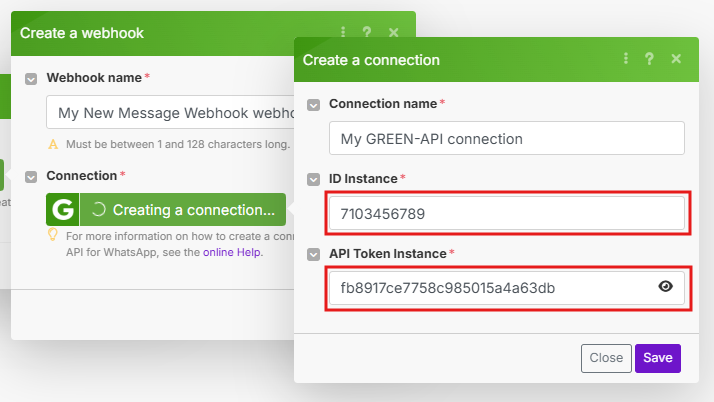Viewport: 714px width, 402px height.
Task: Click the warning icon below Webhook name
Action: 54,144
